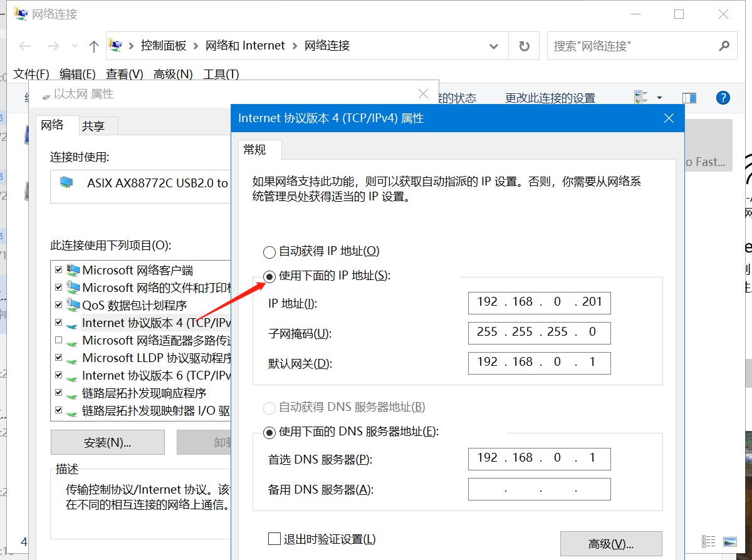752x560 pixels.
Task: Expand recent locations chevron near navigation arrows
Action: (75, 46)
